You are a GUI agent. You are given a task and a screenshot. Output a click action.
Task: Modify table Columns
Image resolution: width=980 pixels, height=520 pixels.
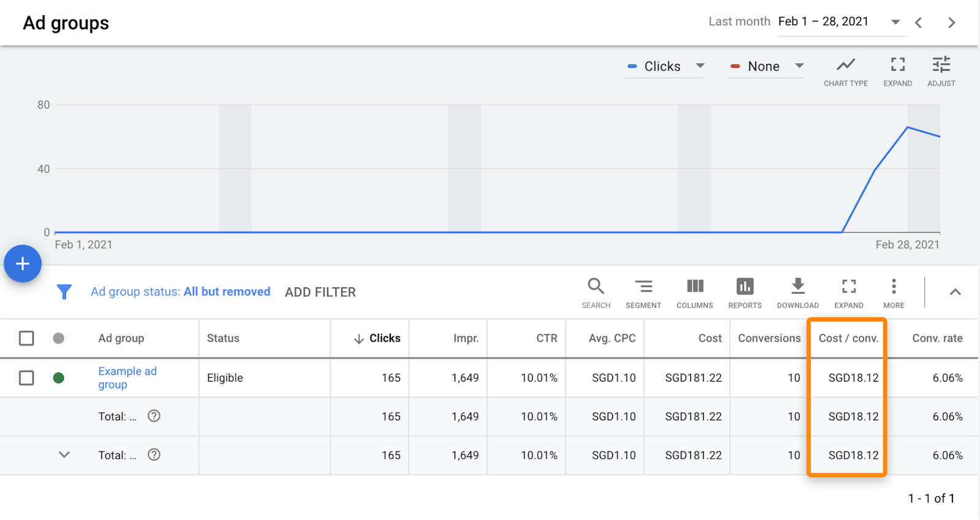(x=695, y=293)
